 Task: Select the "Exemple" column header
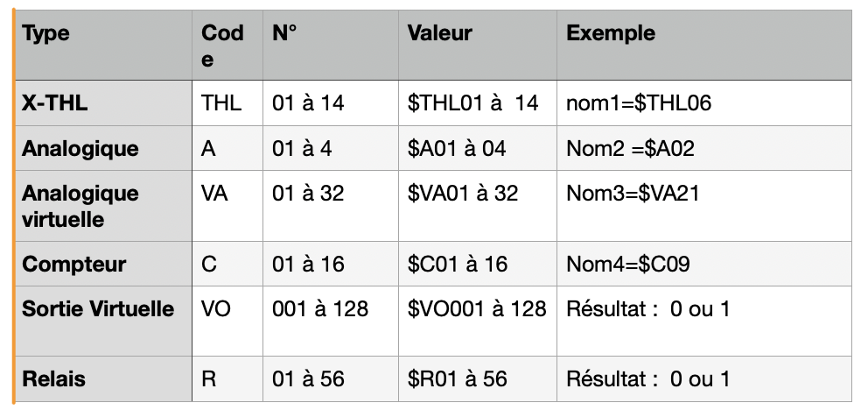point(611,34)
